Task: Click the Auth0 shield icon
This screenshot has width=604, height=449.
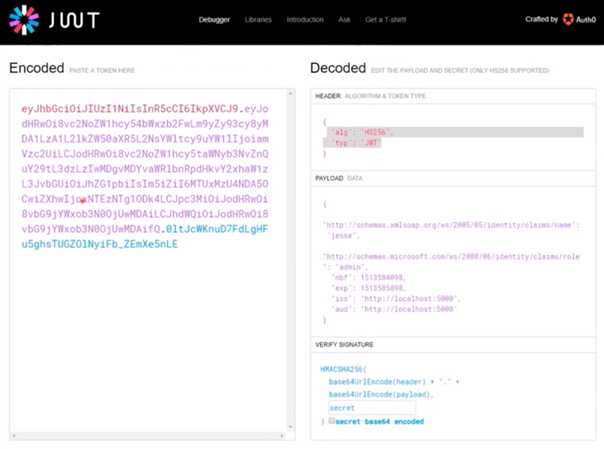Action: pos(568,19)
